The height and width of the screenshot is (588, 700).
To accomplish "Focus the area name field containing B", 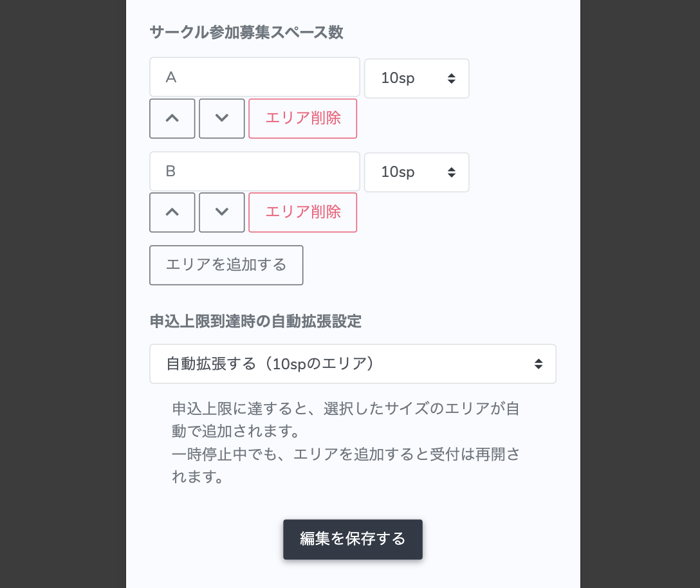I will pyautogui.click(x=255, y=171).
